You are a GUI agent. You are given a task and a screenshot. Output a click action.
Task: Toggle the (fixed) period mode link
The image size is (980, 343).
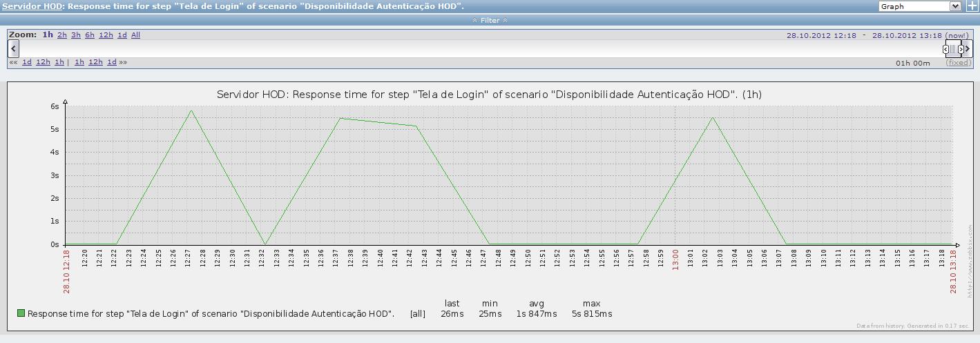(x=958, y=63)
